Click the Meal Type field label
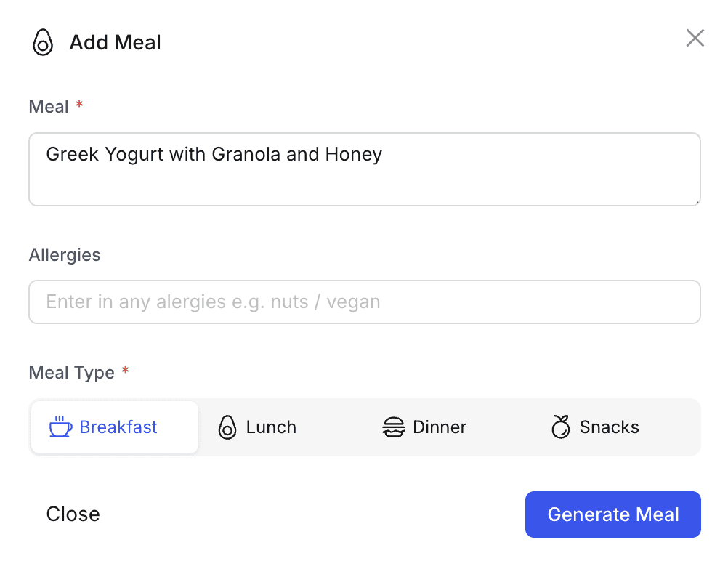Image resolution: width=728 pixels, height=561 pixels. [71, 373]
